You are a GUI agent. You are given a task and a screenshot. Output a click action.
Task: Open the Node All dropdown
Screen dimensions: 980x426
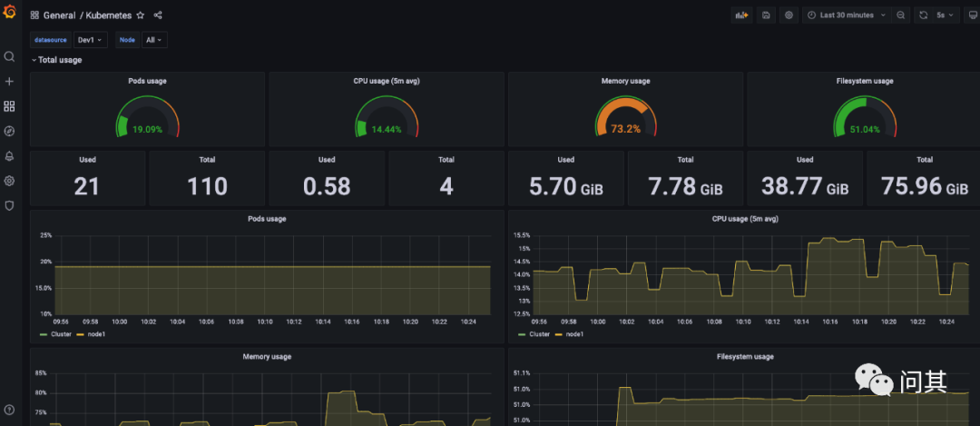coord(154,40)
